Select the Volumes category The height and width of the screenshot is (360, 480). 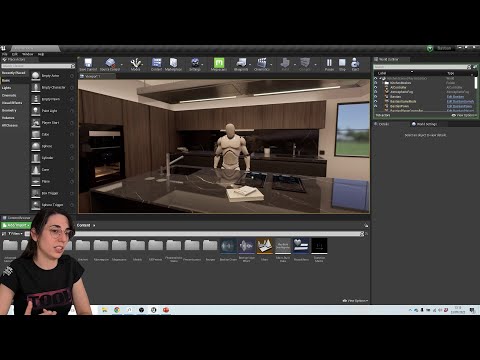pos(8,118)
